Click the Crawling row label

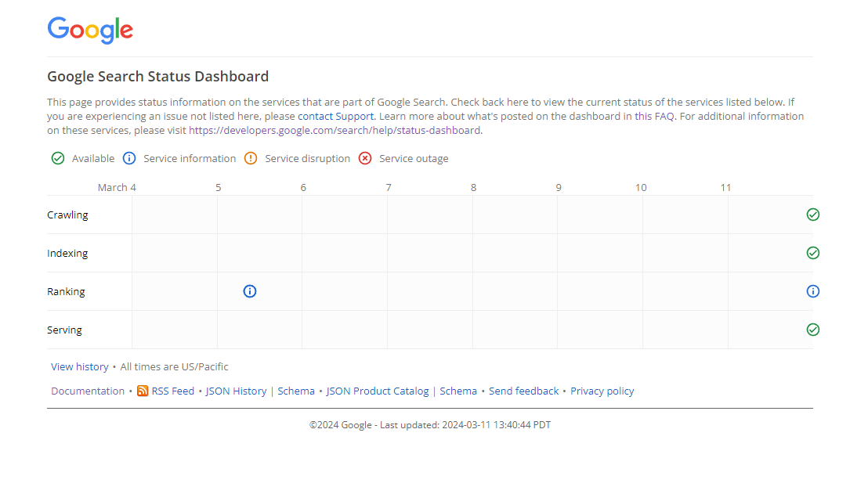(x=67, y=215)
